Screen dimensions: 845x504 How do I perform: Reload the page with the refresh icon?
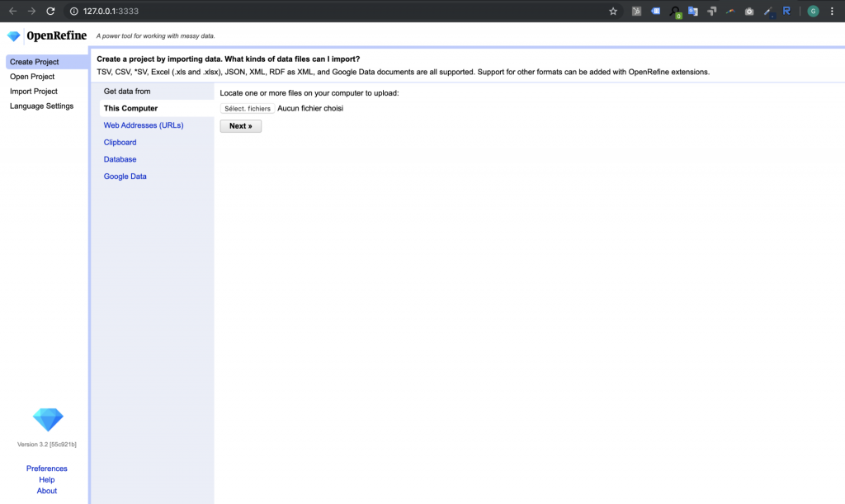50,12
